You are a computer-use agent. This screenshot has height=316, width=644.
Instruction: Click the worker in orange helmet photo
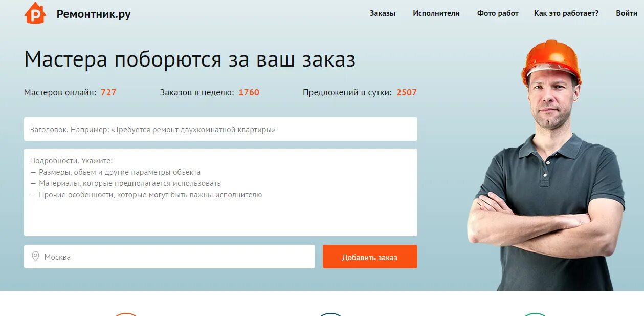point(547,166)
